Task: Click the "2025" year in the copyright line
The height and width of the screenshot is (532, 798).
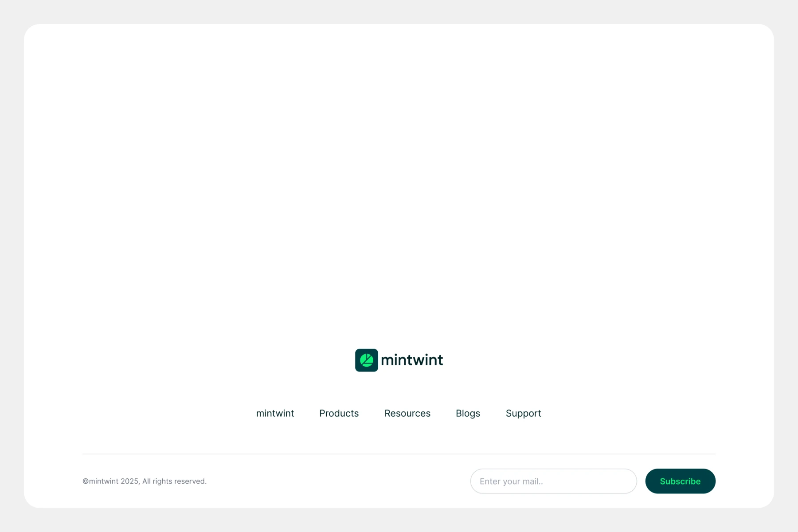Action: (x=129, y=481)
